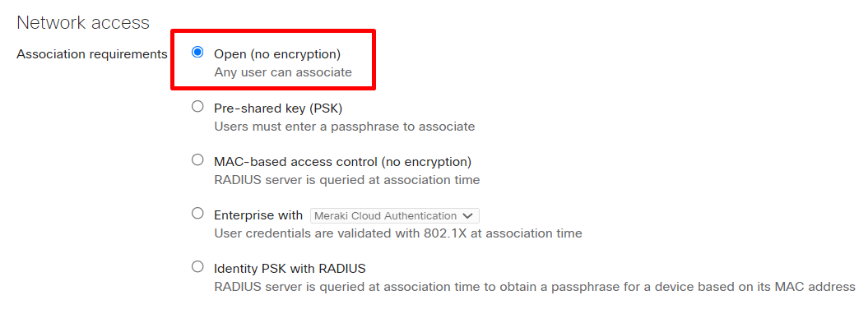The width and height of the screenshot is (868, 323).
Task: Select the Pre-shared key (PSK) radio button
Action: point(197,107)
